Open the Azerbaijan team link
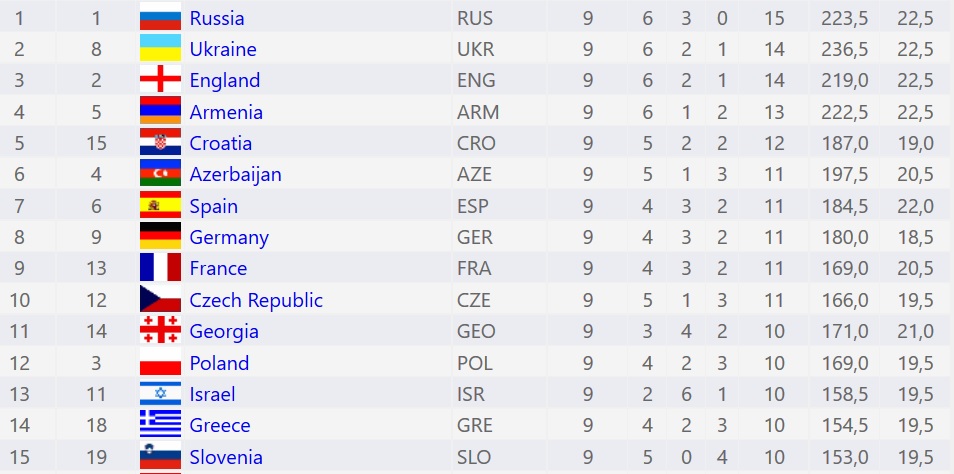Screen dimensions: 954x474 pyautogui.click(x=235, y=175)
